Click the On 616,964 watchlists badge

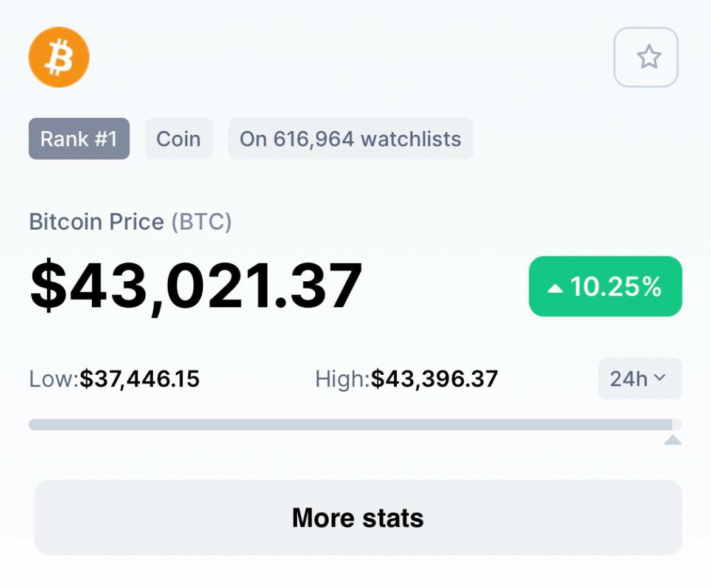point(351,138)
